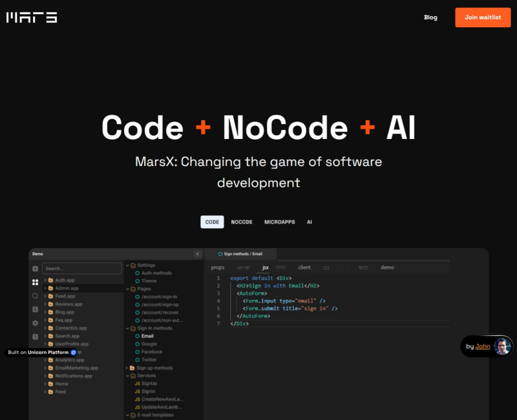Select the Google sign-in method item
The width and height of the screenshot is (517, 420).
pos(149,344)
